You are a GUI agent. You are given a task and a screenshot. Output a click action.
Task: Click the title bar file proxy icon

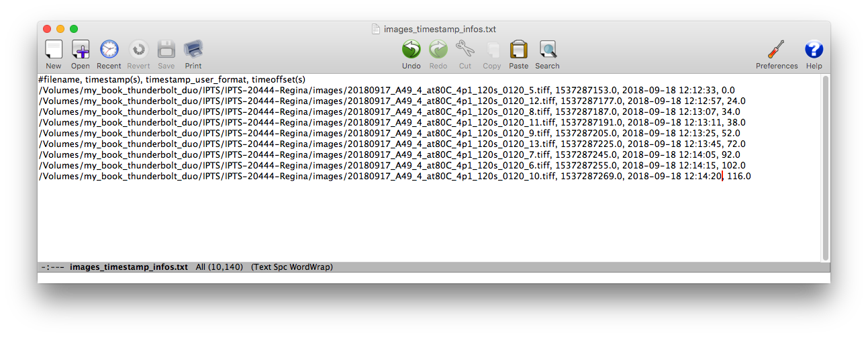(x=376, y=29)
